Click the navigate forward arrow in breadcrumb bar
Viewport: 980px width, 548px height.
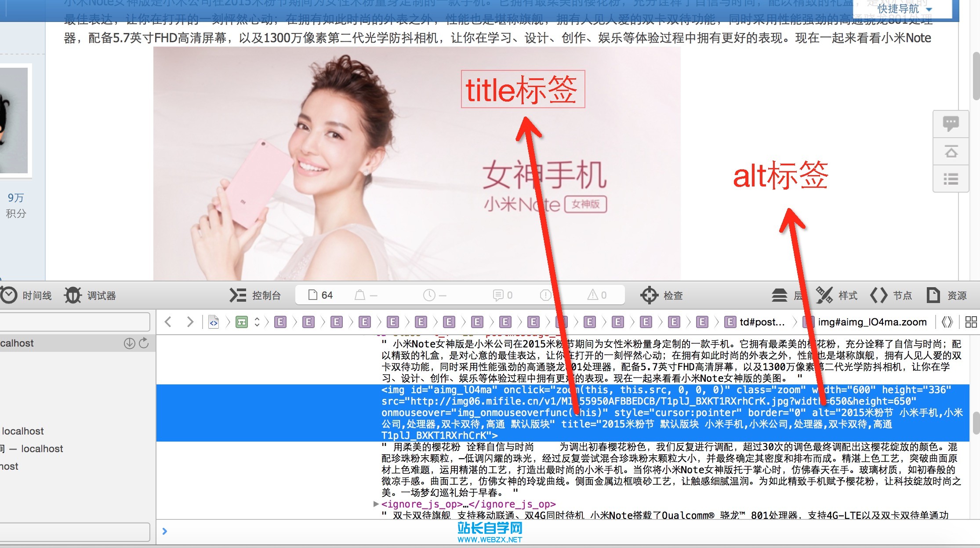click(x=190, y=322)
